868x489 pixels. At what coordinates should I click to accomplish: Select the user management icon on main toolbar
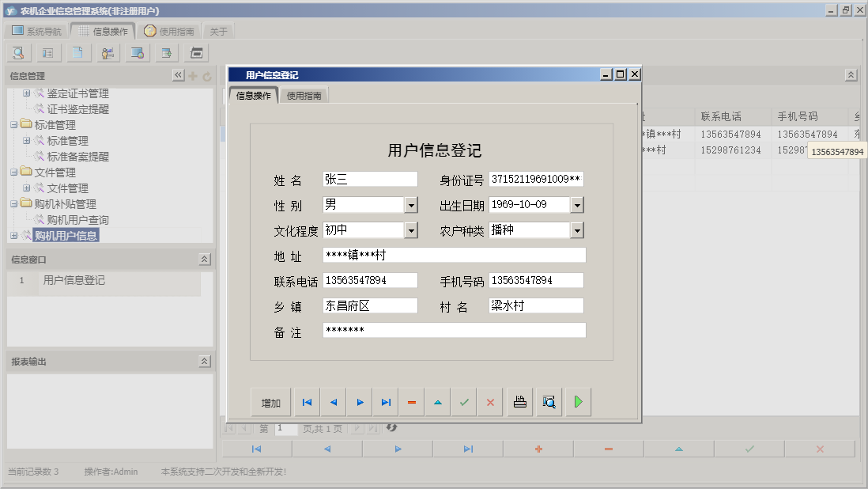[108, 53]
